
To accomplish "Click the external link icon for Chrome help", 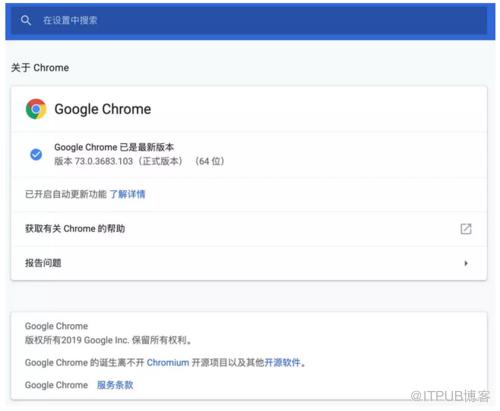I will point(466,229).
